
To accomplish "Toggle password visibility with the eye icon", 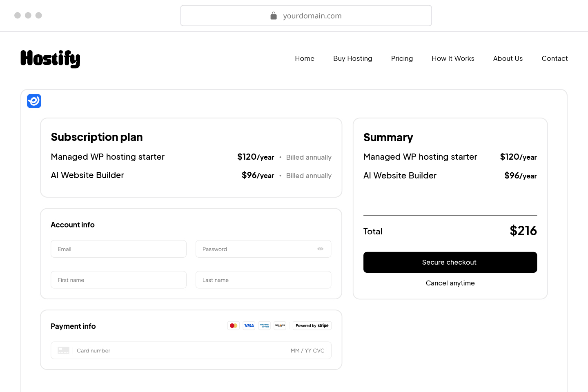I will pyautogui.click(x=320, y=249).
